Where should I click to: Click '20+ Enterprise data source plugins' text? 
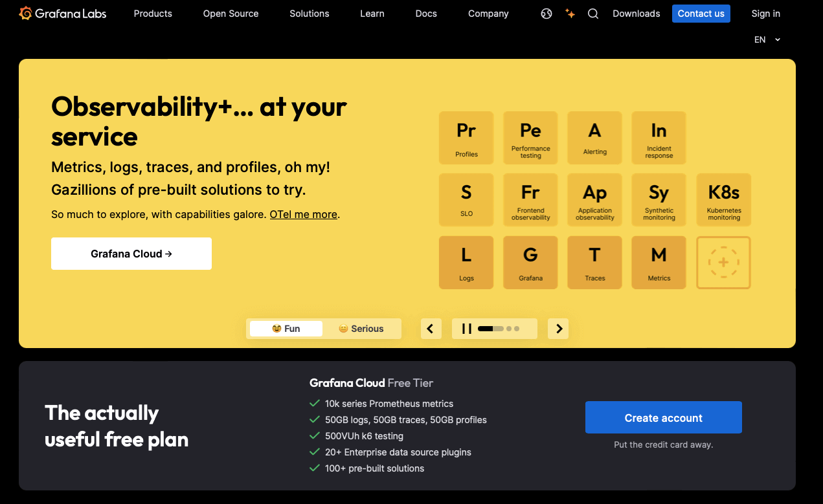point(398,452)
